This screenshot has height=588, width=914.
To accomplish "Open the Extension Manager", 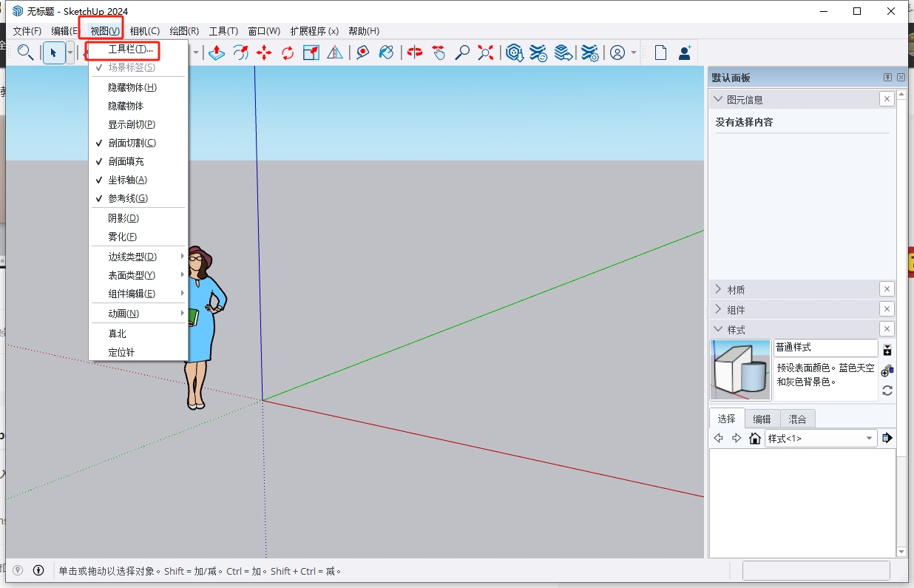I will click(589, 53).
